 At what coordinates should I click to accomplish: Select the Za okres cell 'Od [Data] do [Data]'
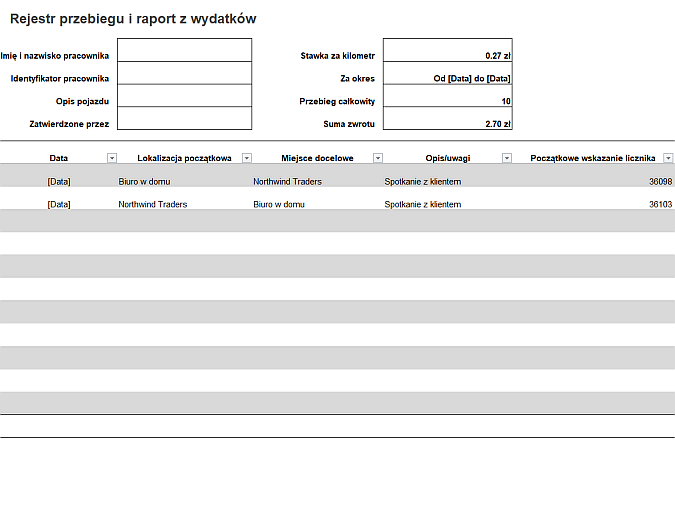[x=448, y=73]
